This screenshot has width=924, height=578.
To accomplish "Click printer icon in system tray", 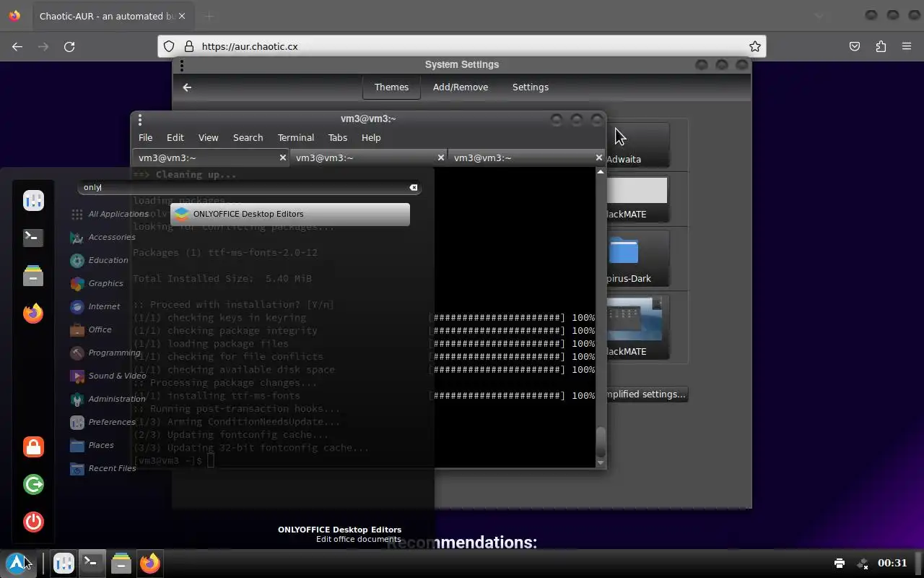I will pos(839,563).
